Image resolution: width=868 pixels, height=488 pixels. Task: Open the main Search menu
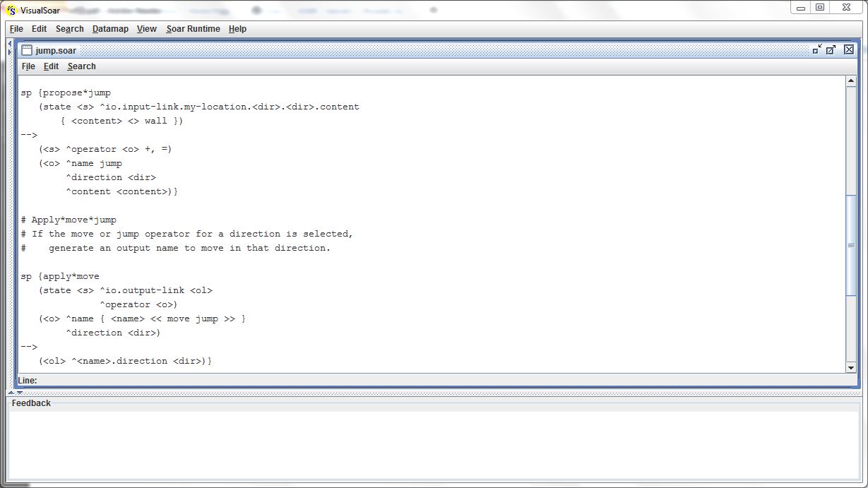(x=70, y=29)
